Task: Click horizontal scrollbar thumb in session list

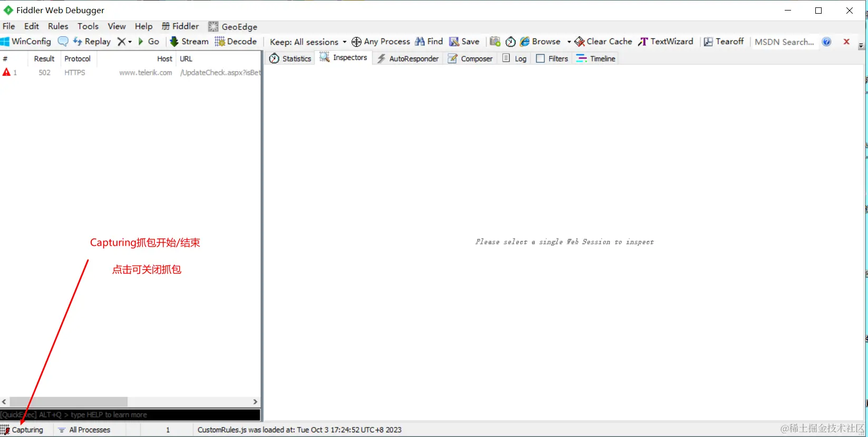Action: click(69, 402)
